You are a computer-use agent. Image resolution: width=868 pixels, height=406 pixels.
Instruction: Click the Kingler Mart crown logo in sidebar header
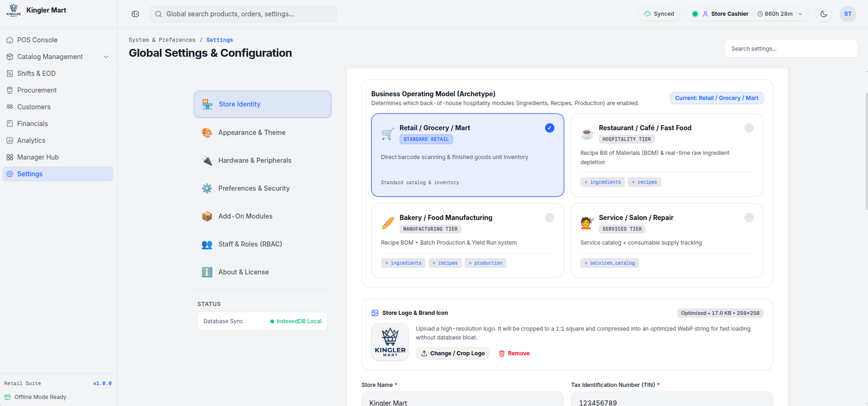tap(13, 10)
